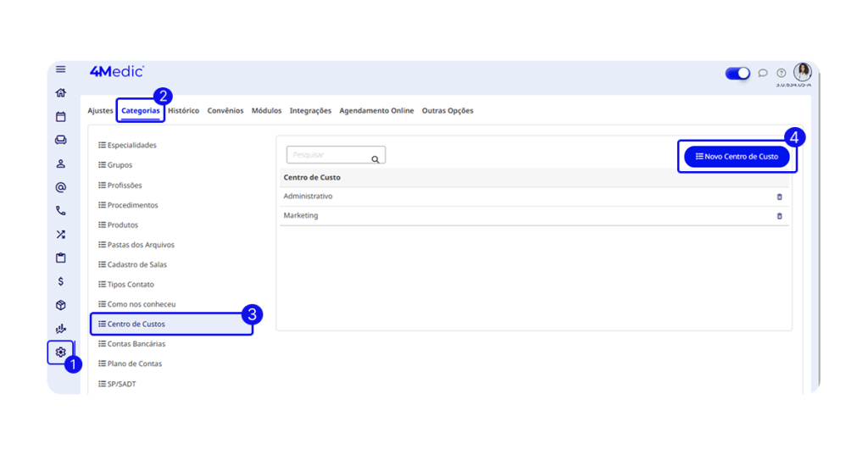Click the Pesquisar search field
Viewport: 868px width, 455px height.
[329, 155]
